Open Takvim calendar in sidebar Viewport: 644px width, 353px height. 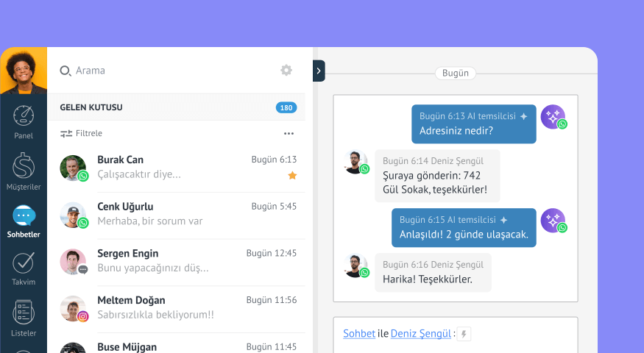coord(24,269)
